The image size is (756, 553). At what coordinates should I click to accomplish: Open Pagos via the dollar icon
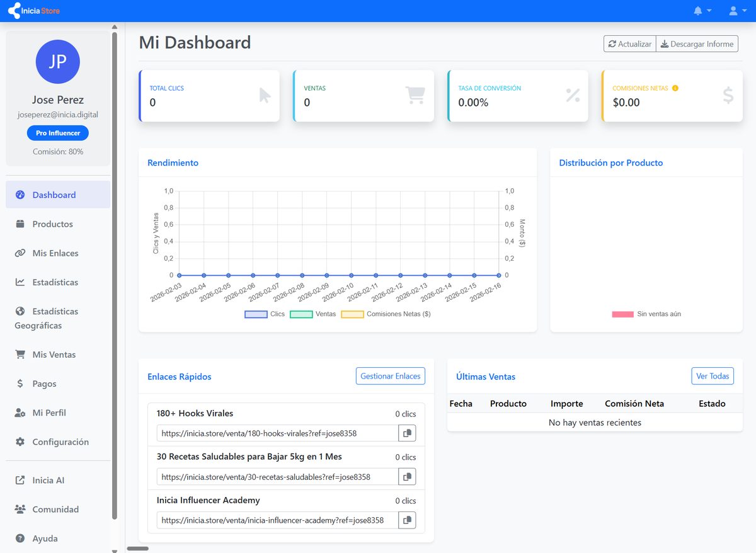click(x=21, y=383)
